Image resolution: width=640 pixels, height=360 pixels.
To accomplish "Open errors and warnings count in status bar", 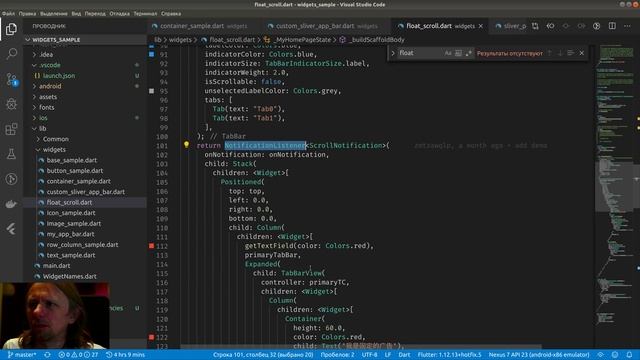I will [78, 355].
